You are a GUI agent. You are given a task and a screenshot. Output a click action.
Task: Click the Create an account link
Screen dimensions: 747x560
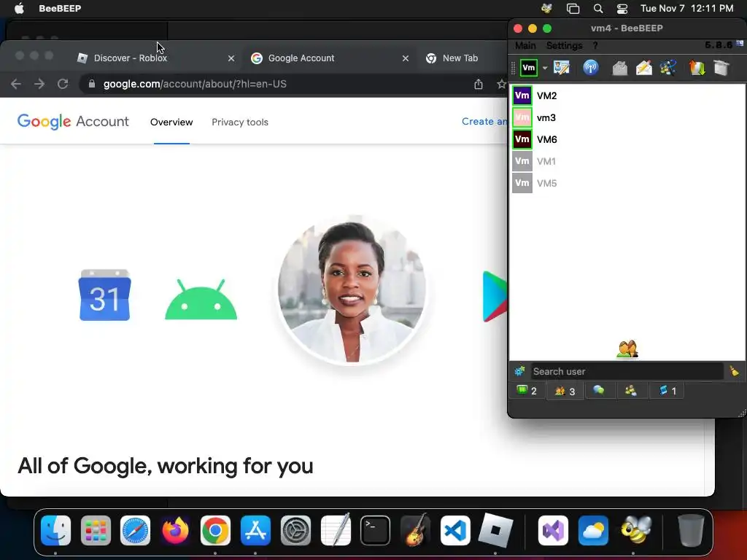pos(484,122)
